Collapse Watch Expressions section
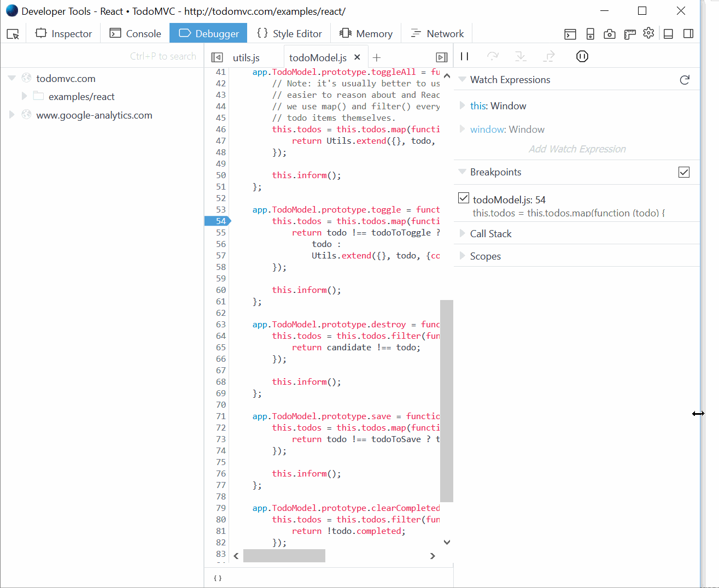Screen dimensions: 719x588 click(463, 80)
